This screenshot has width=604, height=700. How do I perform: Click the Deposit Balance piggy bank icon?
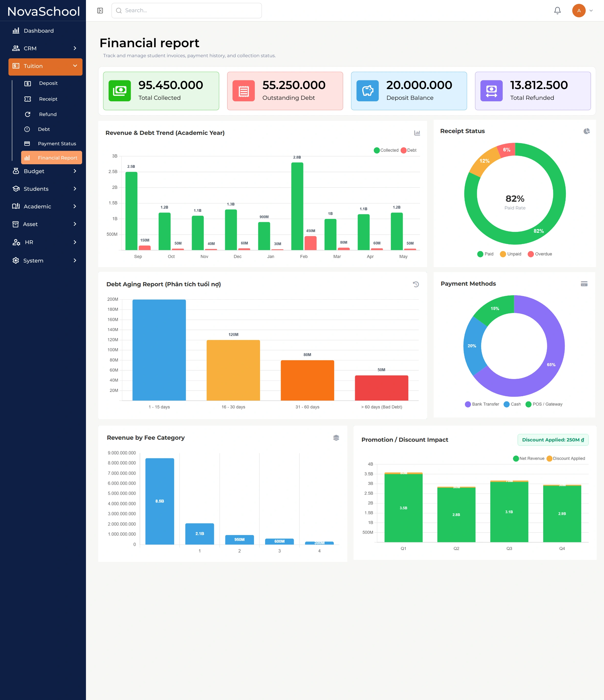(368, 91)
